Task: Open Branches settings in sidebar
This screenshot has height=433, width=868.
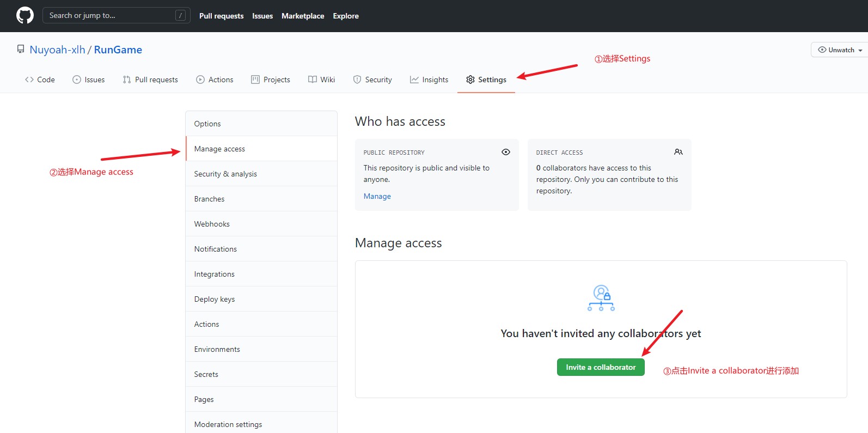Action: (210, 199)
